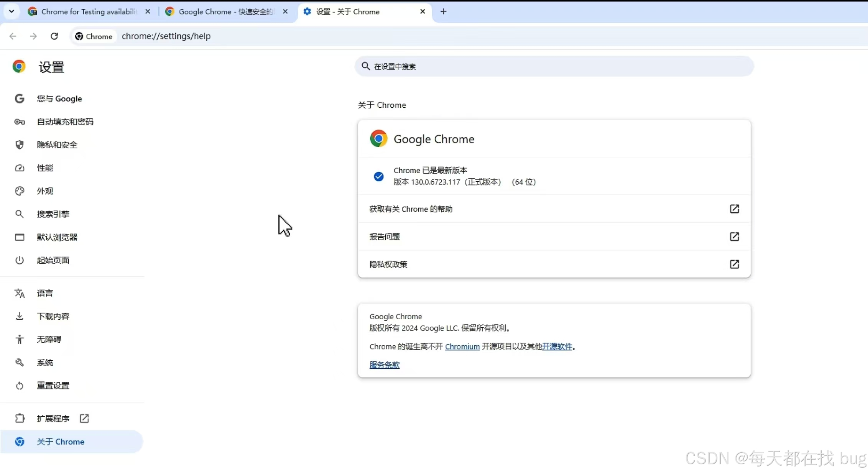Click external link icon for 报告问题
This screenshot has height=473, width=868.
point(734,236)
